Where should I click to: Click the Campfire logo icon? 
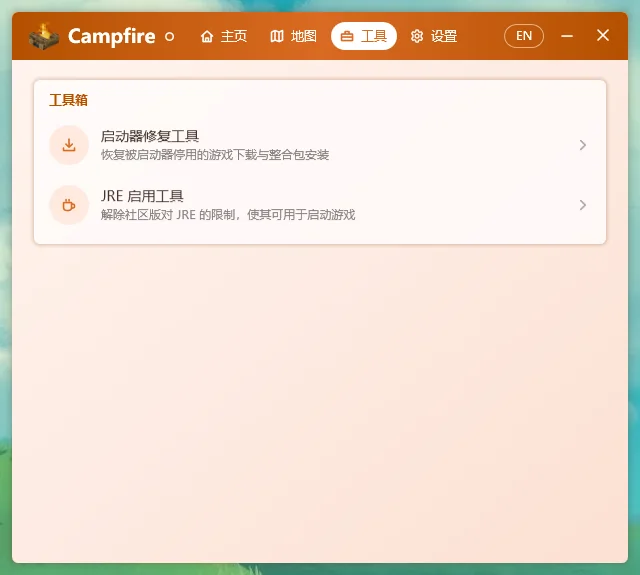pyautogui.click(x=44, y=36)
